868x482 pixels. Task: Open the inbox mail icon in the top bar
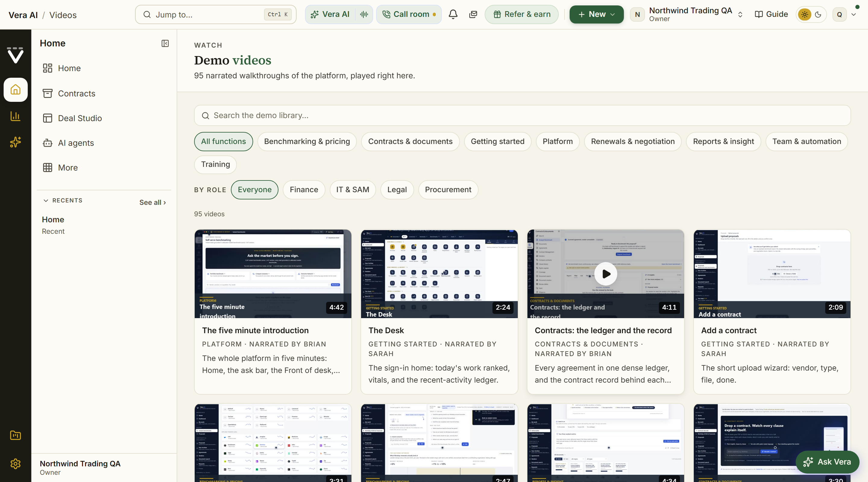click(x=473, y=14)
